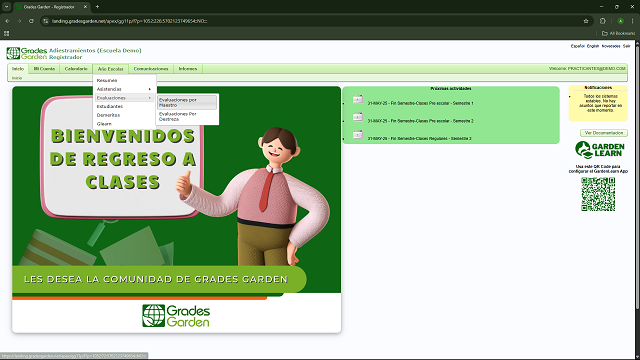Open the apps grid in bookmarks bar

click(x=7, y=33)
